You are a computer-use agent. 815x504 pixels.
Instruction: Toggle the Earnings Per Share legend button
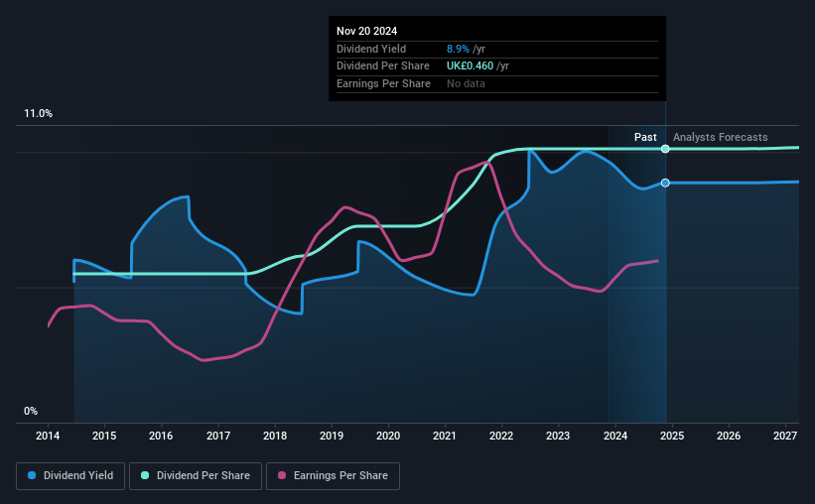[333, 476]
